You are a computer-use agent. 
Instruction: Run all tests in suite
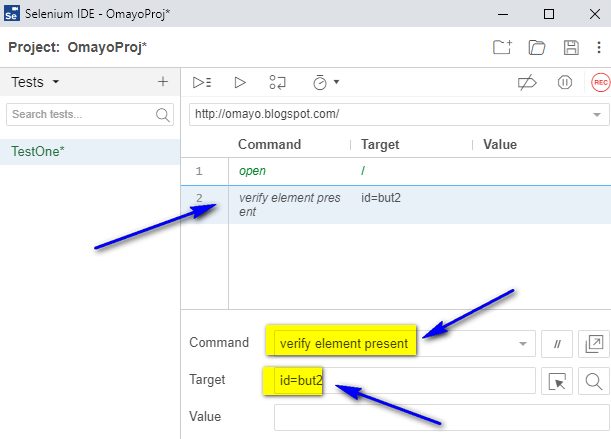click(202, 82)
